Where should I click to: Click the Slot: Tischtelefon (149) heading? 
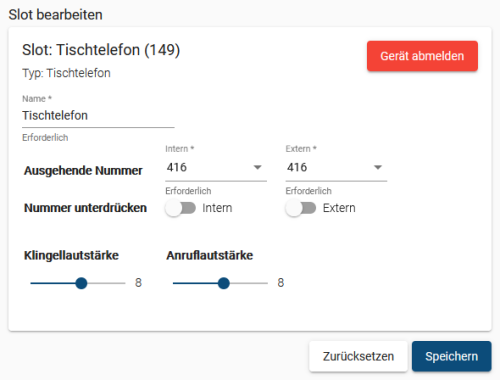[101, 50]
